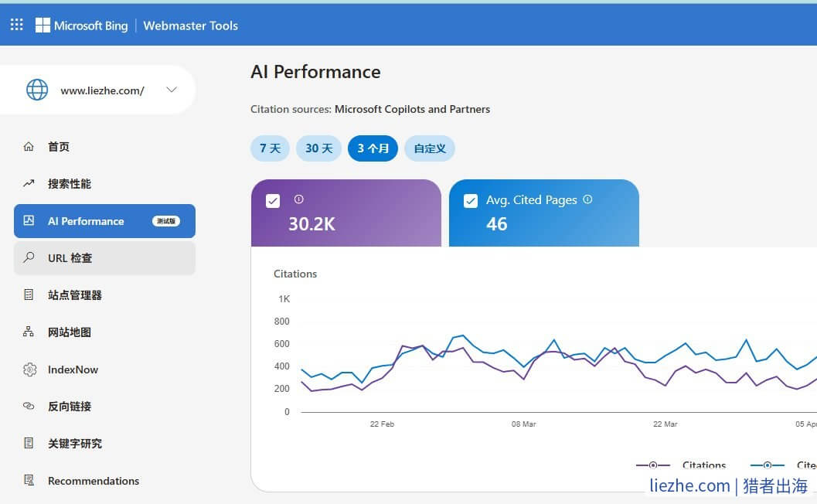Image resolution: width=817 pixels, height=504 pixels.
Task: Click the 22 Mar axis label
Action: coord(666,424)
